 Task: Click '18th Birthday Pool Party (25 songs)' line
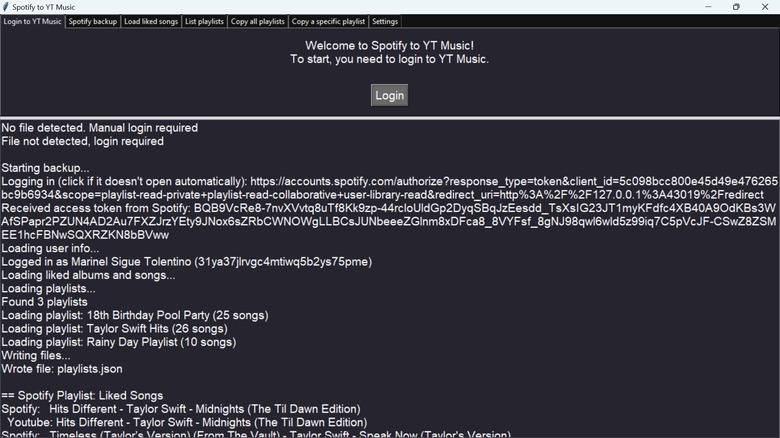pyautogui.click(x=135, y=316)
